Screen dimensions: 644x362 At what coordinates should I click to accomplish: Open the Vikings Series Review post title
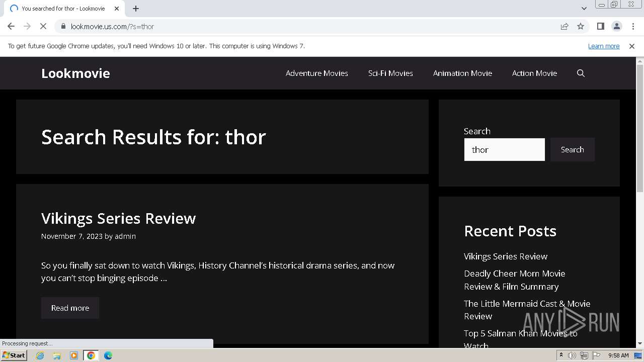[118, 218]
